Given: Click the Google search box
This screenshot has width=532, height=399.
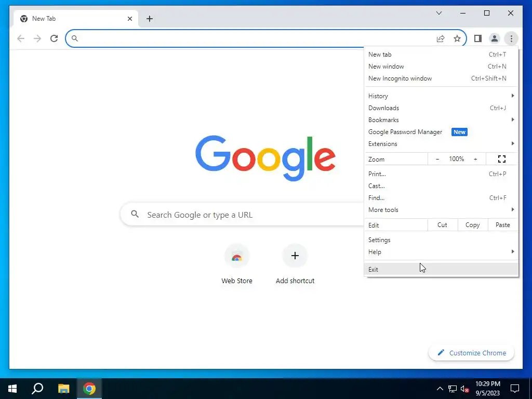Looking at the screenshot, I should (242, 215).
